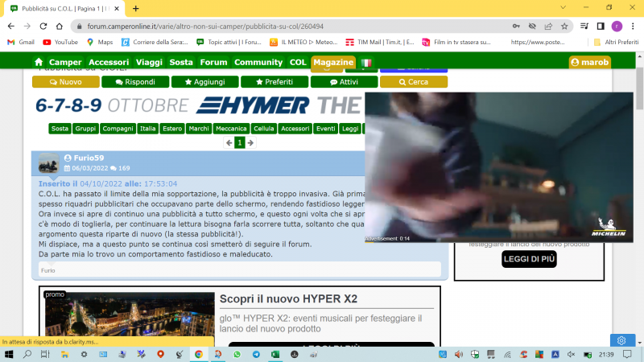Click the Aggiungi favorites button

click(205, 82)
